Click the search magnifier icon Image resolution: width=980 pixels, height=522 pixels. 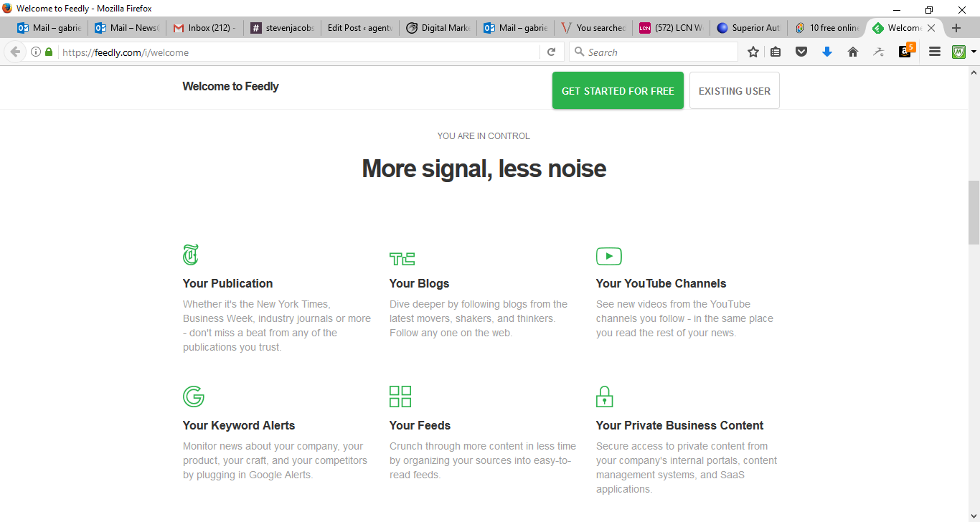coord(578,52)
